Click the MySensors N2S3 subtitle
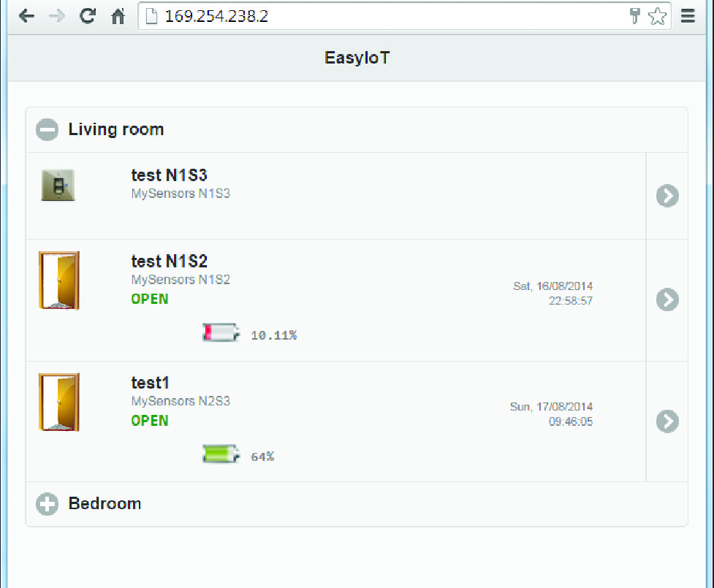Image resolution: width=714 pixels, height=588 pixels. coord(181,401)
